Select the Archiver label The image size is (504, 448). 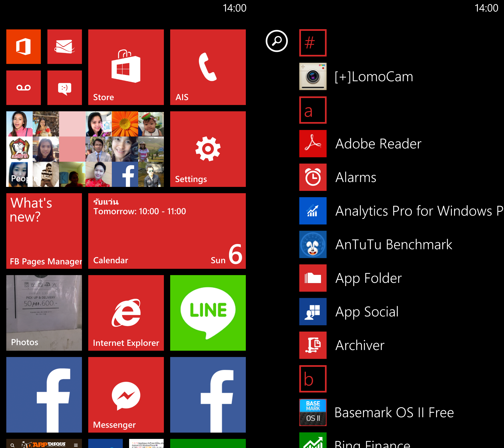pos(360,345)
